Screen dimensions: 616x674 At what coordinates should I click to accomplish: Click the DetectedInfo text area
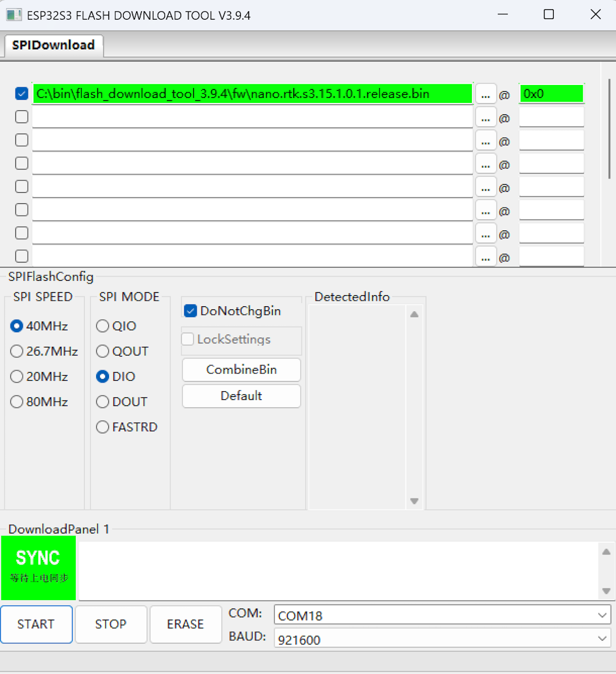(x=357, y=407)
